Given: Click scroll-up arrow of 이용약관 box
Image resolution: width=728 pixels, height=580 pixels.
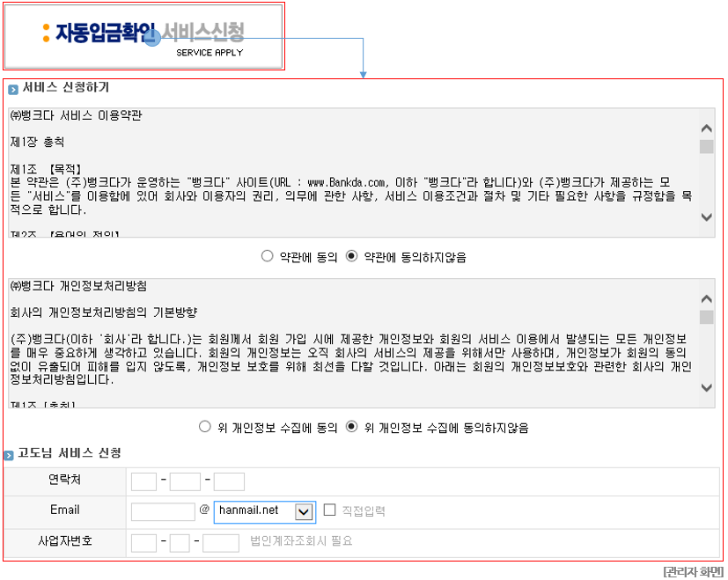Looking at the screenshot, I should point(707,128).
